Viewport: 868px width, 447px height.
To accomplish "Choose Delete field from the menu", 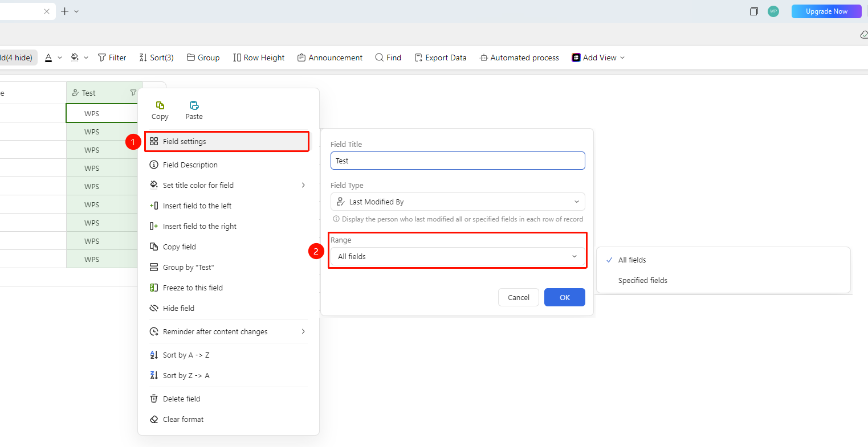I will click(229, 399).
